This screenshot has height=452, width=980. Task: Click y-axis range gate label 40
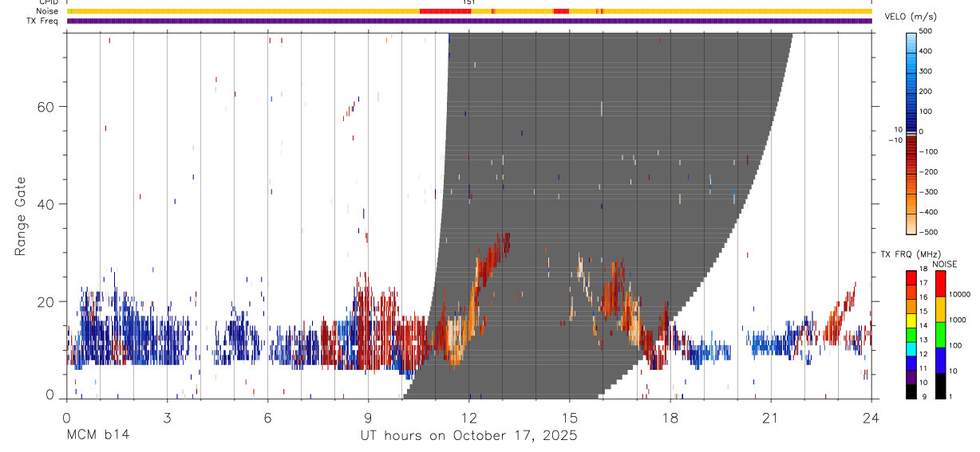coord(47,204)
